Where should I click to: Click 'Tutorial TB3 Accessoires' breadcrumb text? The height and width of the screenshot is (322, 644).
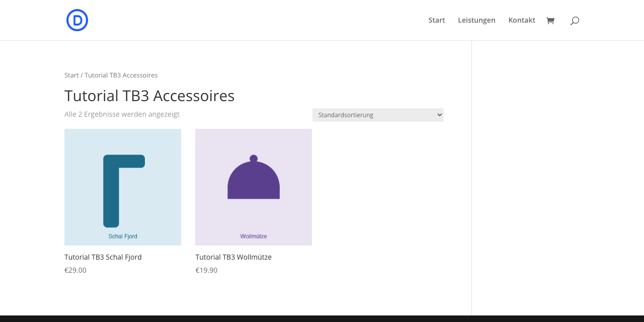point(121,75)
